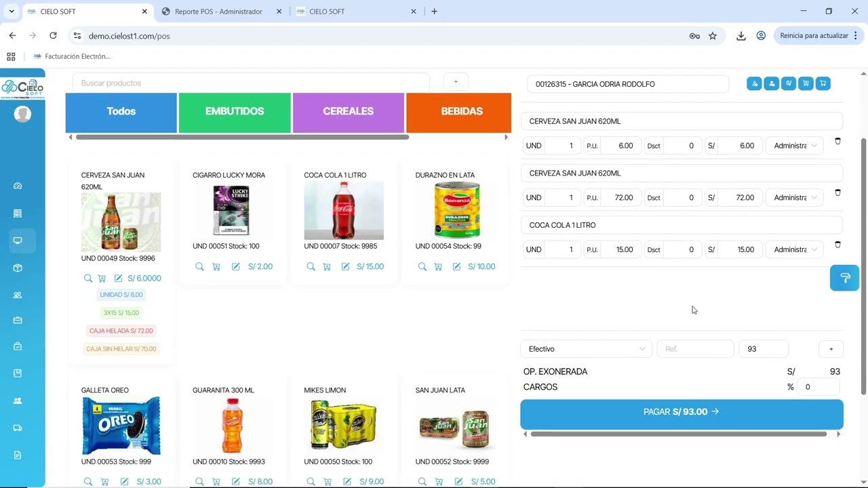Click Reinicia para actualizar browser button
The image size is (868, 488).
coord(818,36)
